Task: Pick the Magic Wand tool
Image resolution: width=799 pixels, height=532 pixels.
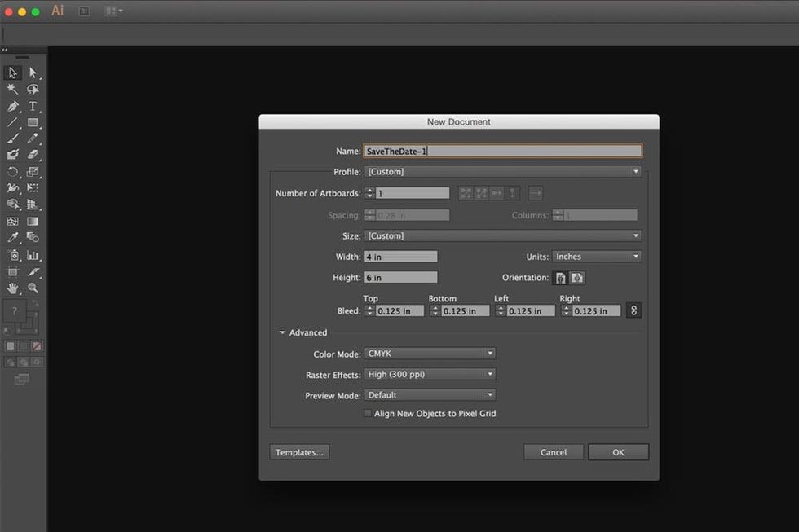Action: [12, 89]
